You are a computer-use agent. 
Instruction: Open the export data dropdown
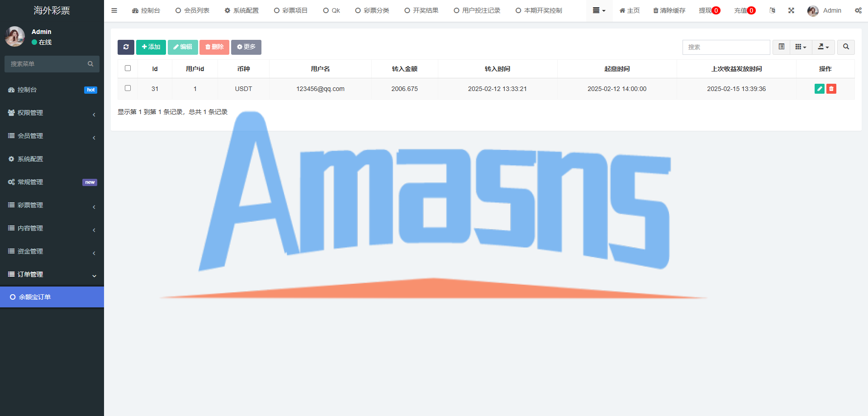coord(823,47)
